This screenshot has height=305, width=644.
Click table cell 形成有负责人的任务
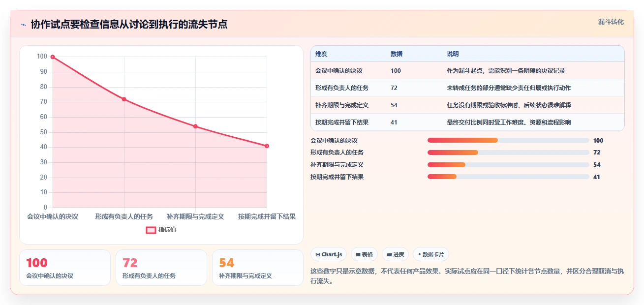coord(342,88)
